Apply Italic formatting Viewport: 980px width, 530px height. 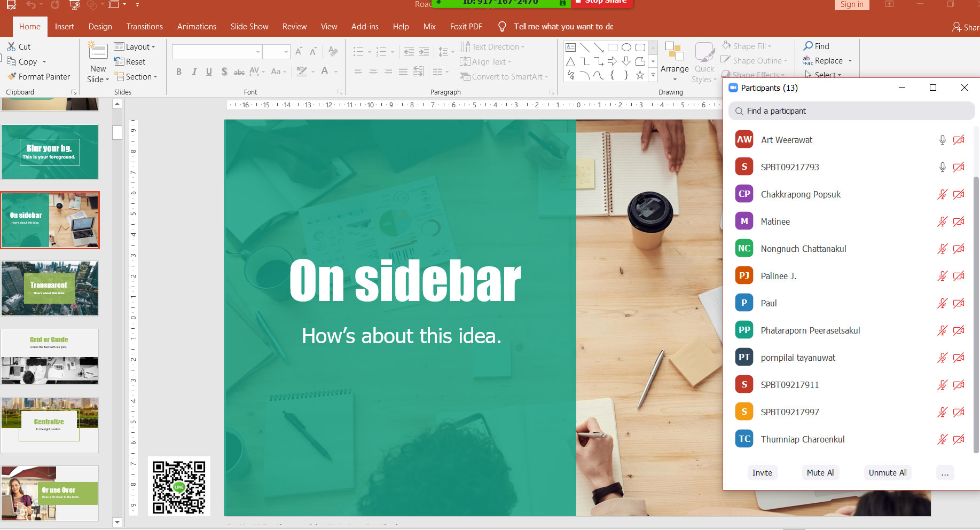(194, 72)
